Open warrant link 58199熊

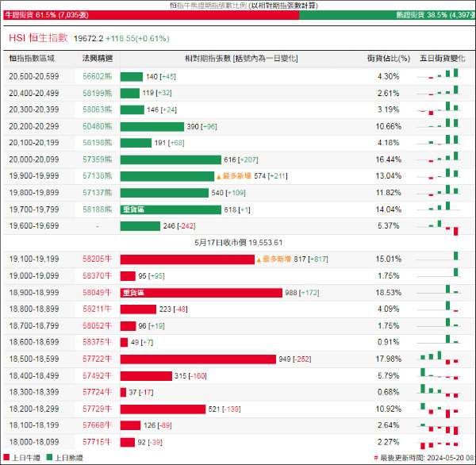(98, 94)
